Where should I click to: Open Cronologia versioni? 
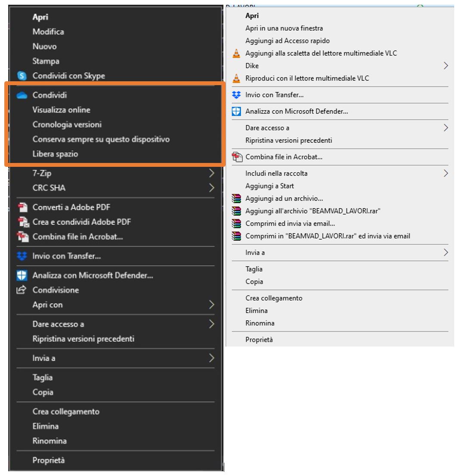67,124
